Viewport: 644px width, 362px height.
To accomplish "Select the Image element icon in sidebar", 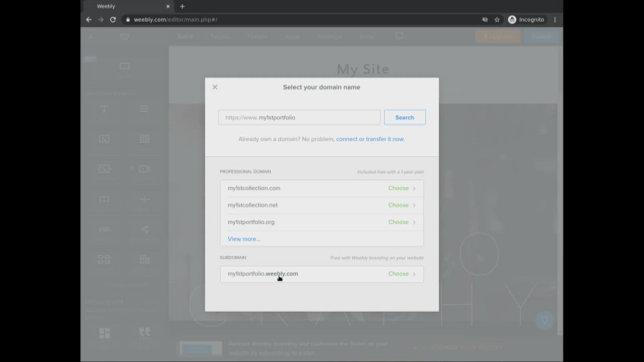I will (104, 139).
